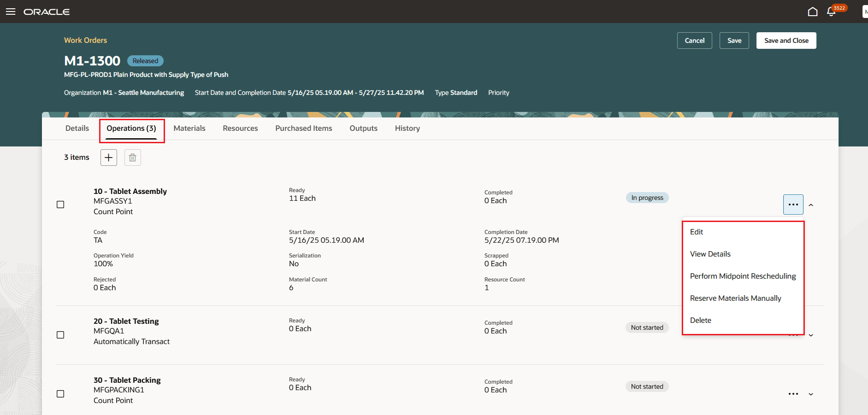This screenshot has width=868, height=415.
Task: Add a new operation with plus icon
Action: [x=109, y=158]
